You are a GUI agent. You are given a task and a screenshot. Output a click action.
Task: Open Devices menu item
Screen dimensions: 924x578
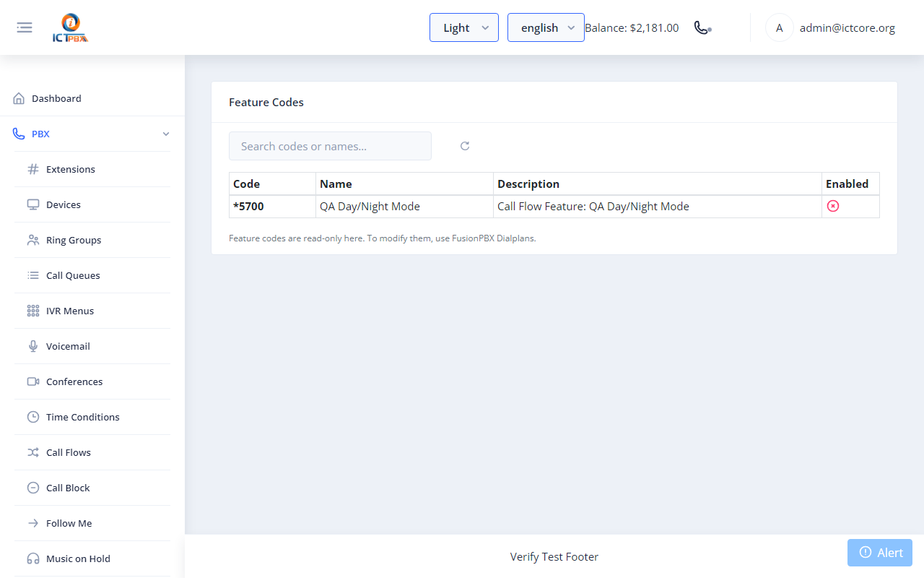pos(92,204)
